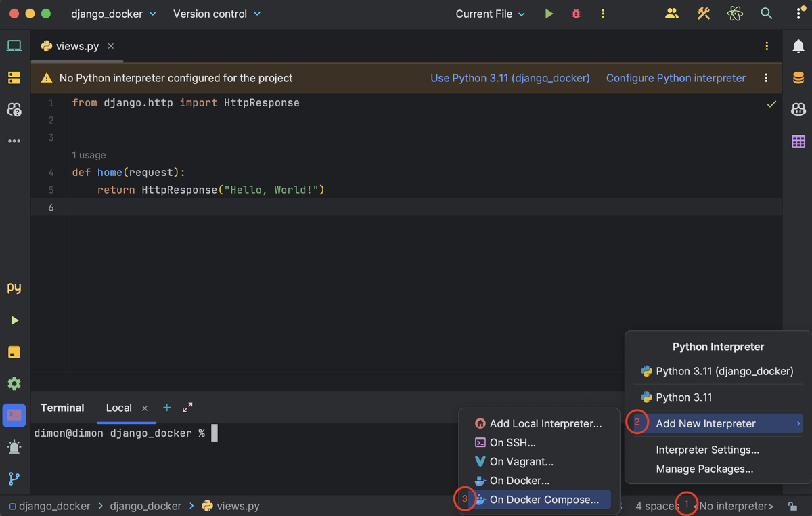Click Use Python 3.11 (django_docker) link
Image resolution: width=812 pixels, height=516 pixels.
[510, 78]
